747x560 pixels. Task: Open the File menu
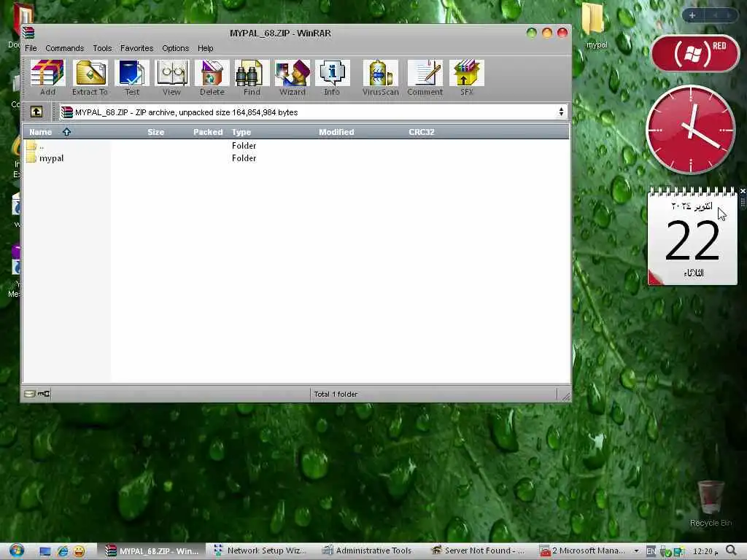tap(31, 48)
